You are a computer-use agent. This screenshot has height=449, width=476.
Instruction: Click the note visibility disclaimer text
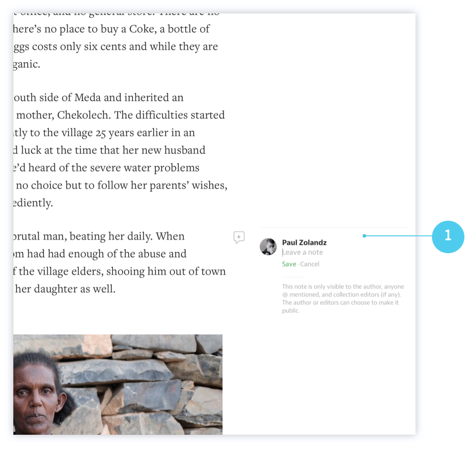(343, 299)
